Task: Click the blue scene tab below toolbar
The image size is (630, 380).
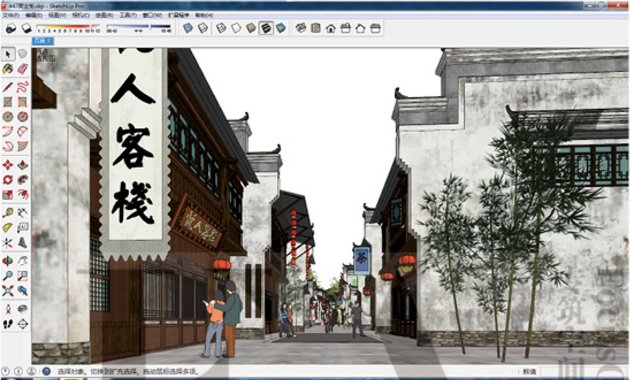Action: (x=43, y=41)
